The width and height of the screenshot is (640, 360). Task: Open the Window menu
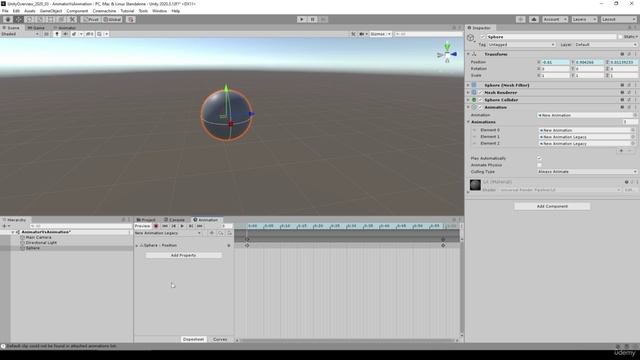pyautogui.click(x=159, y=11)
